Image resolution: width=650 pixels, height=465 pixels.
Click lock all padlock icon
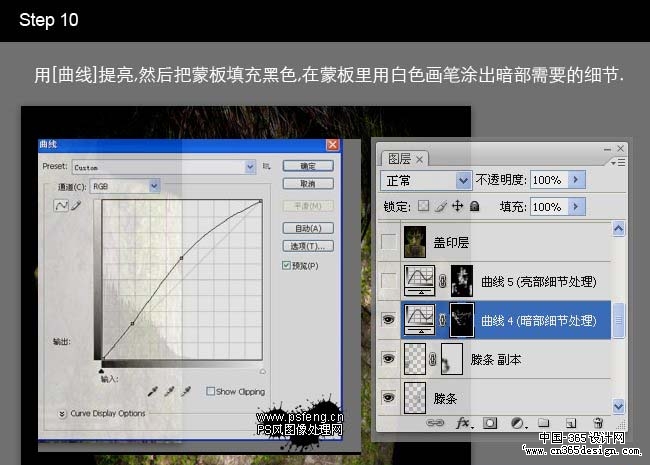pos(475,206)
